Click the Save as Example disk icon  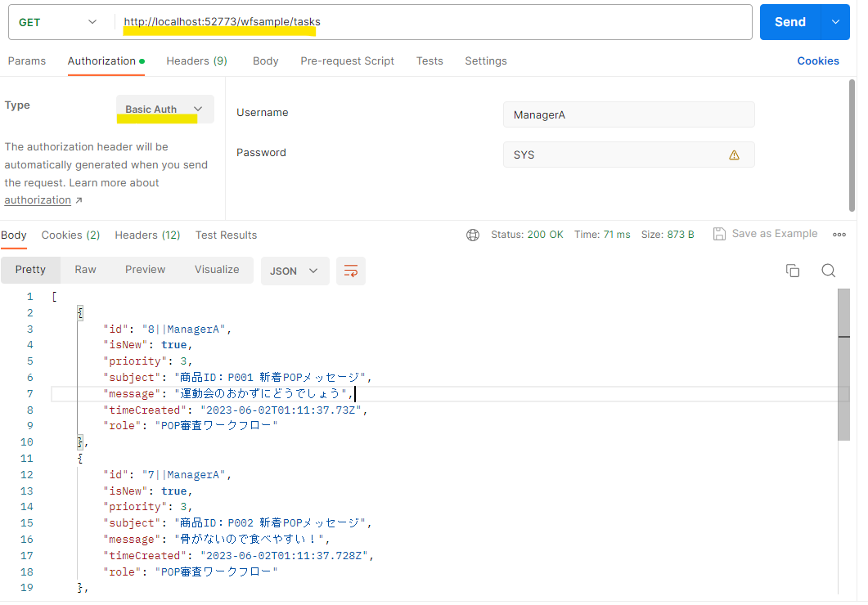(x=719, y=234)
